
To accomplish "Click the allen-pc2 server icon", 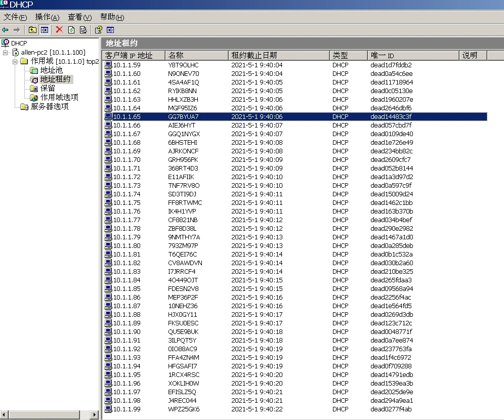I will [15, 52].
